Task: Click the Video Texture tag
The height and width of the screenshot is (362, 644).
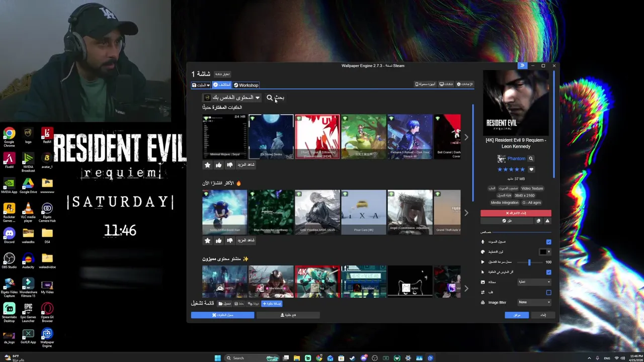Action: pyautogui.click(x=532, y=189)
